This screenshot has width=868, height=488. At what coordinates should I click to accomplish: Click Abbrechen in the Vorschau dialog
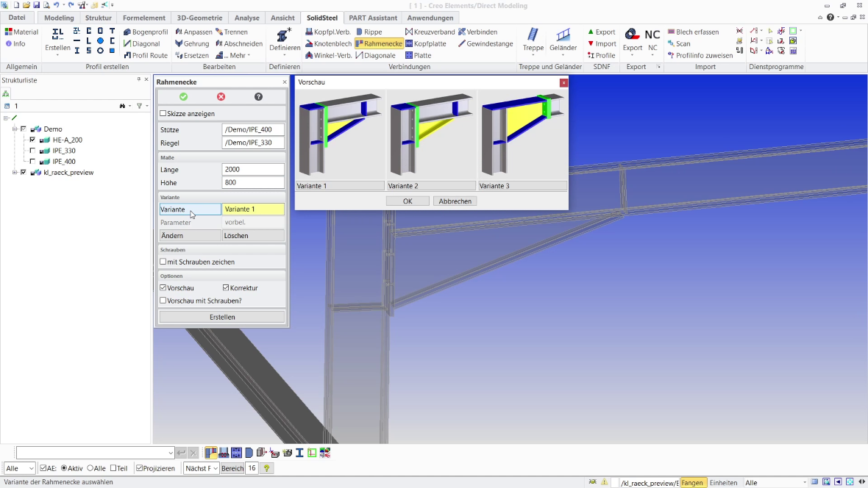click(x=455, y=201)
